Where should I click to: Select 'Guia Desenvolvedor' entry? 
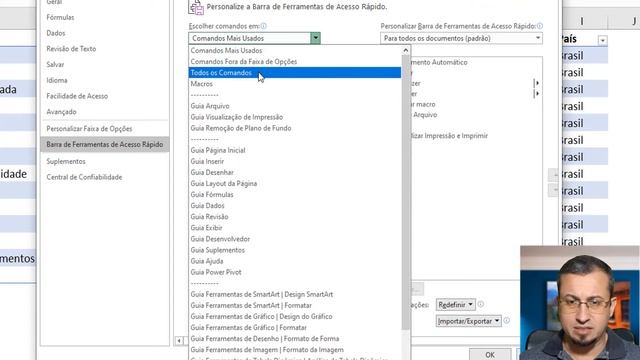(x=295, y=239)
